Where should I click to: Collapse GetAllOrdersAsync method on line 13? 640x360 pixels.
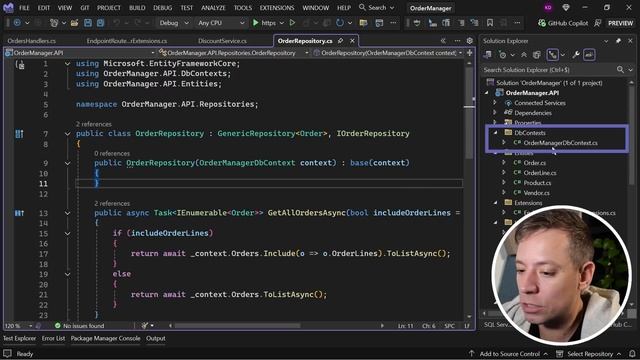point(67,213)
